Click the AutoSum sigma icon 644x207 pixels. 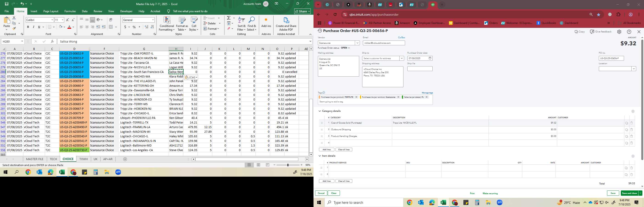229,18
